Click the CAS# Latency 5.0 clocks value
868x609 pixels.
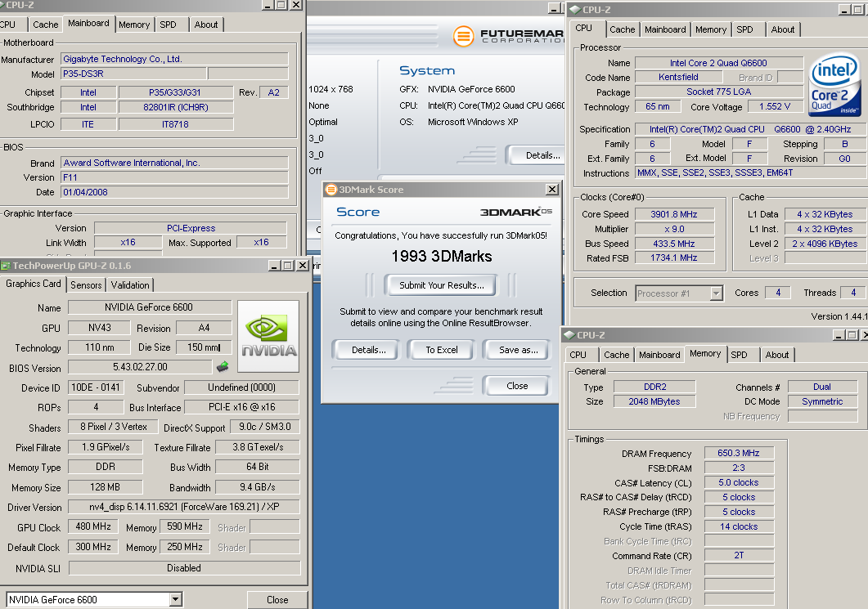pos(739,482)
